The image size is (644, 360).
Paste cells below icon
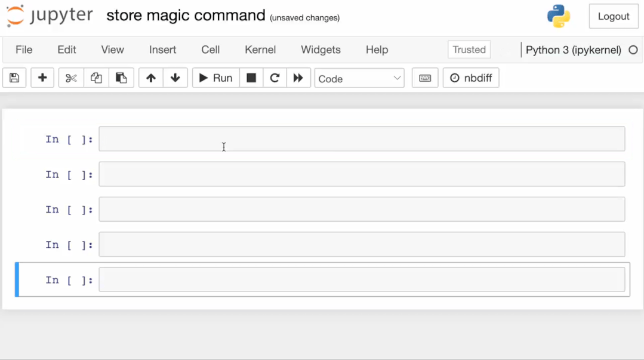click(121, 78)
